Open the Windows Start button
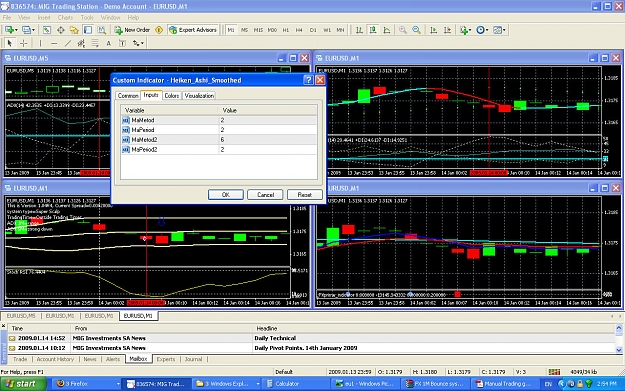 click(23, 384)
